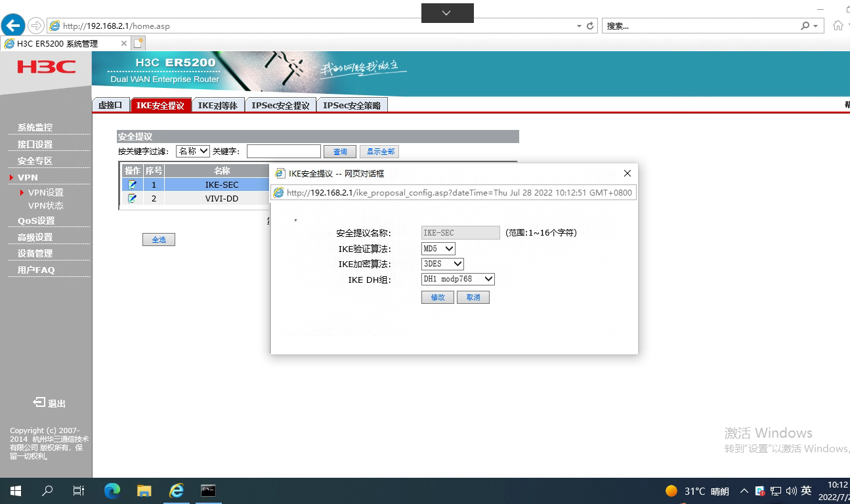Select the VIVI-DD name cell
This screenshot has height=504, width=850.
point(222,198)
